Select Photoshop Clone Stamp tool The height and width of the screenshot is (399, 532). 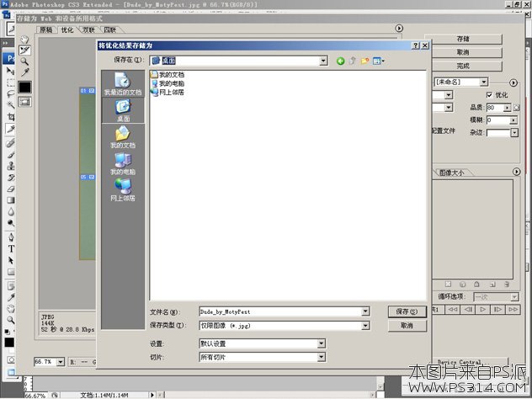(x=11, y=166)
